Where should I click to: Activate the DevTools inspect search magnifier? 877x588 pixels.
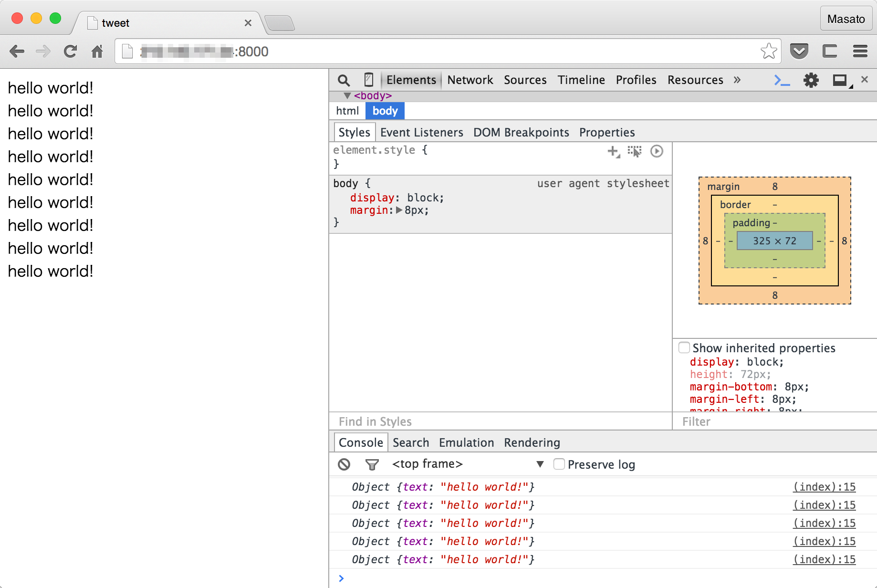tap(344, 80)
